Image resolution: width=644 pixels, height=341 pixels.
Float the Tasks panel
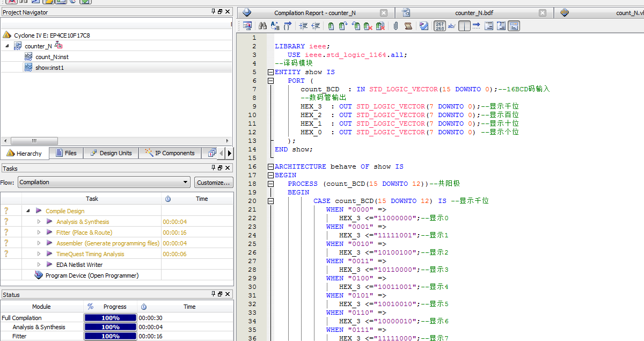pyautogui.click(x=220, y=168)
